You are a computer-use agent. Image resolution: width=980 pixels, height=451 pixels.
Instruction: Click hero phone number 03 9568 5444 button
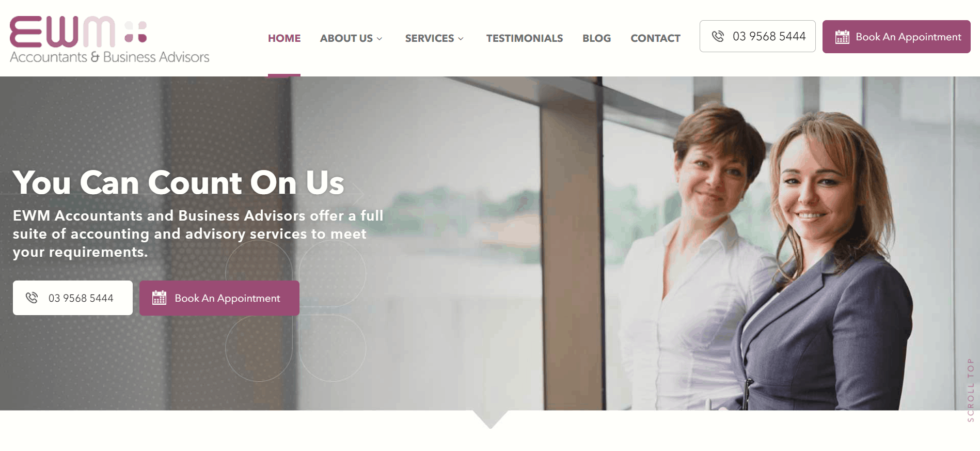(x=73, y=298)
